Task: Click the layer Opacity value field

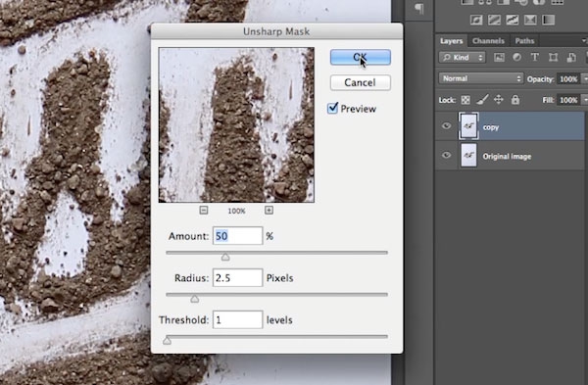Action: pos(568,78)
